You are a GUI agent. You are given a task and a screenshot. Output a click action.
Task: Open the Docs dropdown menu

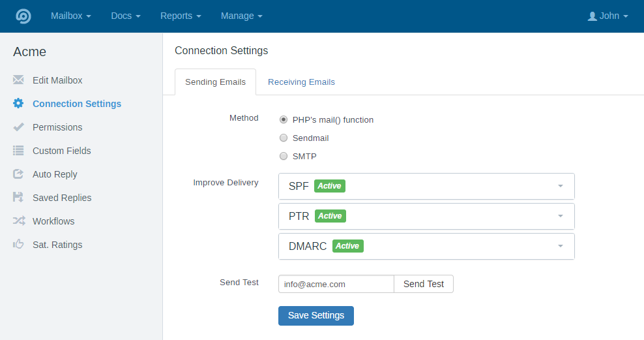tap(126, 16)
